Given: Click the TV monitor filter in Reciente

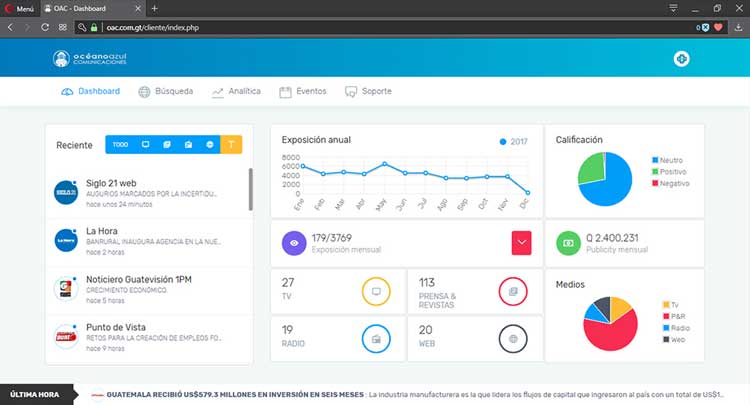Looking at the screenshot, I should pyautogui.click(x=146, y=145).
